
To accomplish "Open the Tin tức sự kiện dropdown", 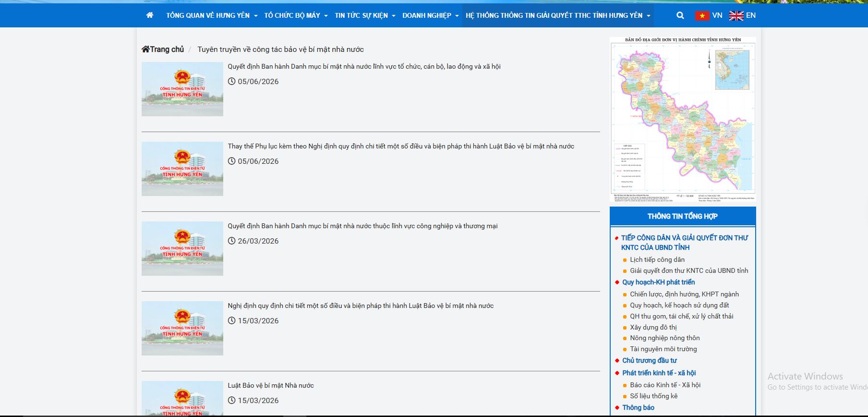I will point(365,15).
